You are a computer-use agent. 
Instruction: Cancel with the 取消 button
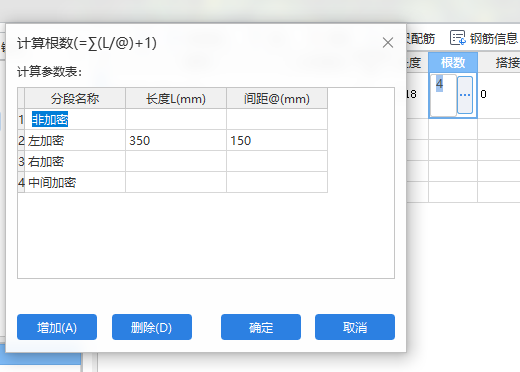click(355, 327)
